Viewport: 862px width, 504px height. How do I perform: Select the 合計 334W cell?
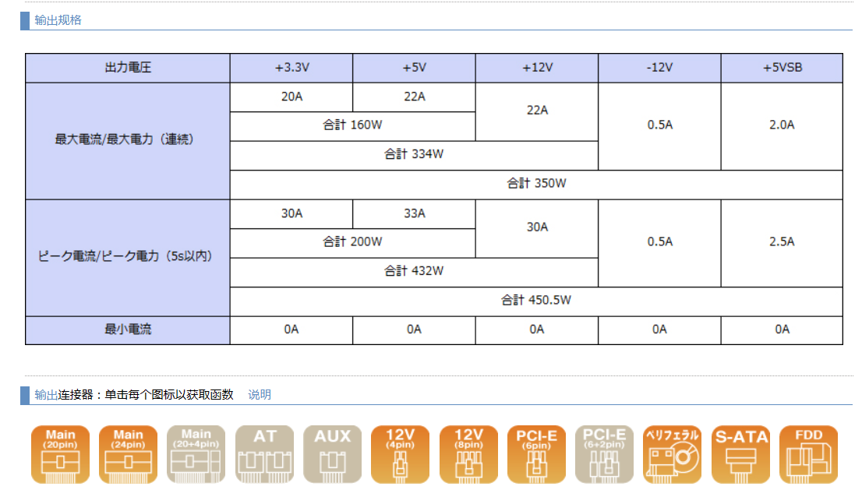pyautogui.click(x=414, y=155)
